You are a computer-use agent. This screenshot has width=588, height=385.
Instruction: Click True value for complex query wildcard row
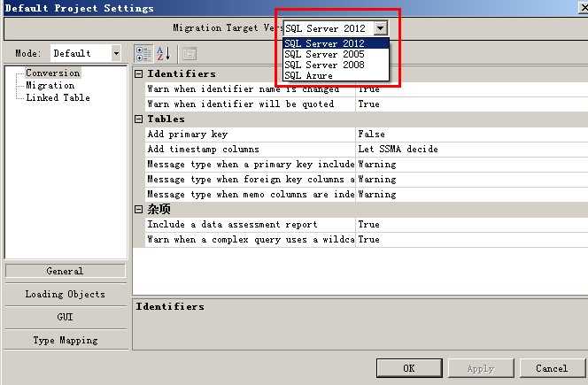368,239
